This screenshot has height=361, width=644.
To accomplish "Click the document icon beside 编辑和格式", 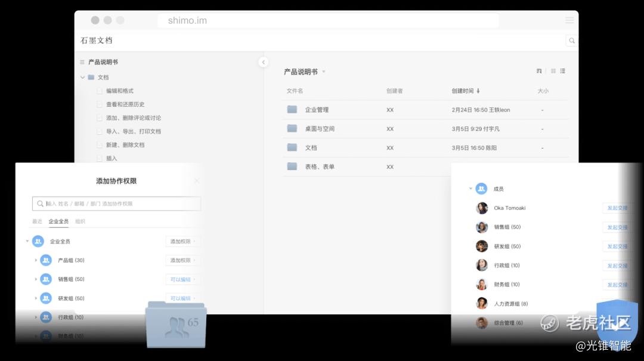I will coord(99,91).
